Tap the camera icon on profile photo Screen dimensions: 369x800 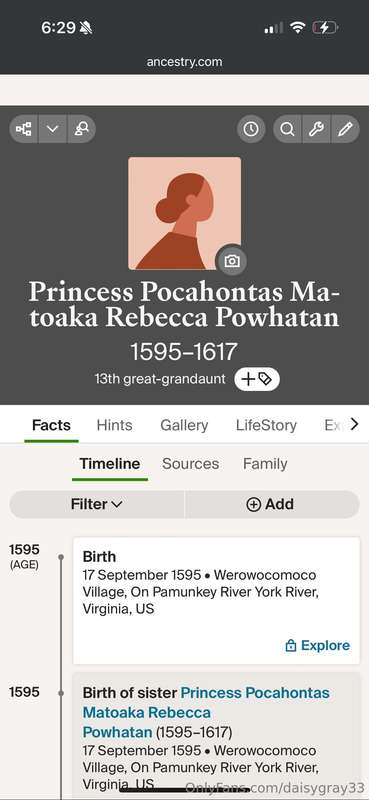tap(232, 261)
